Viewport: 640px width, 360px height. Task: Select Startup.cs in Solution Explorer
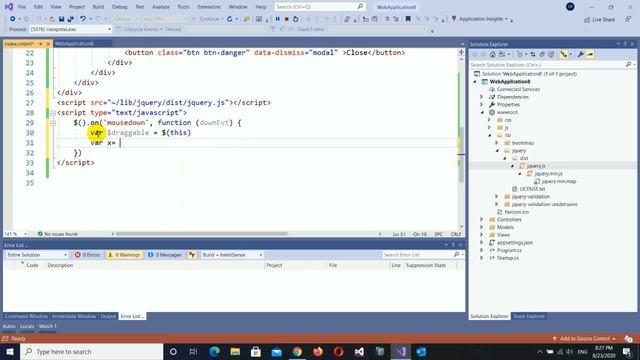click(x=508, y=258)
